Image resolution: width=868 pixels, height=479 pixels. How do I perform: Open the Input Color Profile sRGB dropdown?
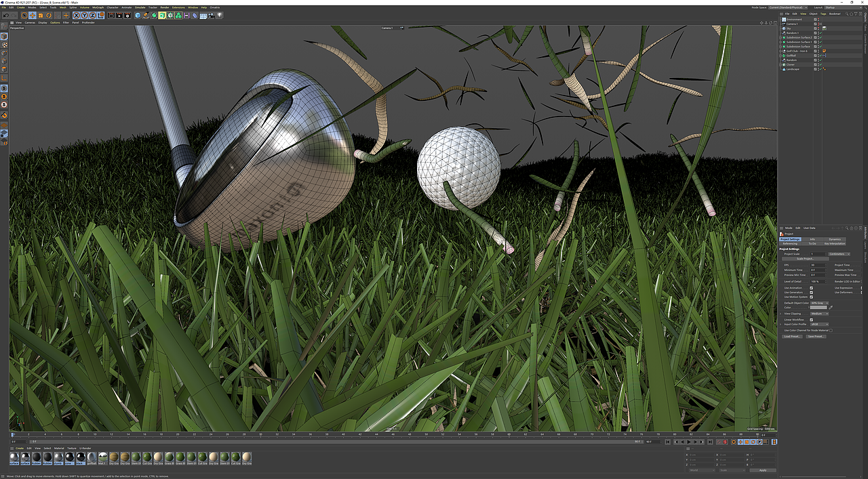click(819, 325)
